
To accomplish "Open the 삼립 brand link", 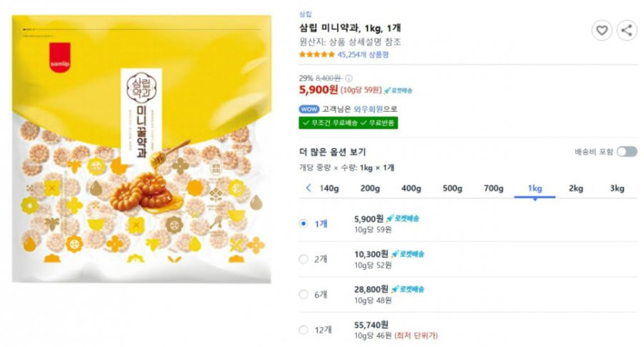I will pos(305,14).
